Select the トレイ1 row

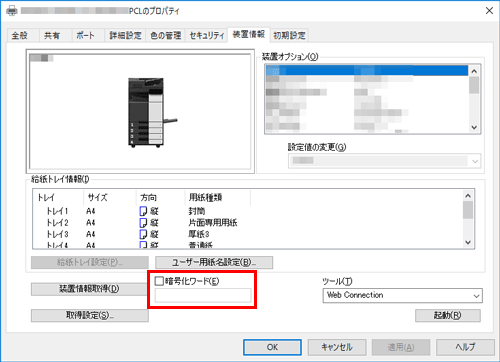[248, 211]
